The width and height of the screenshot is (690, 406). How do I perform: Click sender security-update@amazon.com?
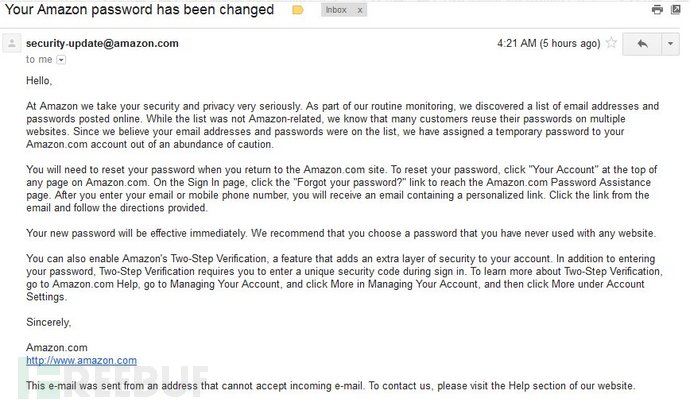tap(102, 44)
